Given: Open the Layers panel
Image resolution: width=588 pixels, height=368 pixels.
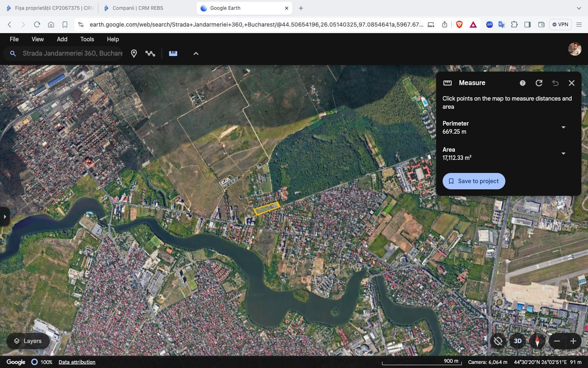Looking at the screenshot, I should pyautogui.click(x=28, y=341).
